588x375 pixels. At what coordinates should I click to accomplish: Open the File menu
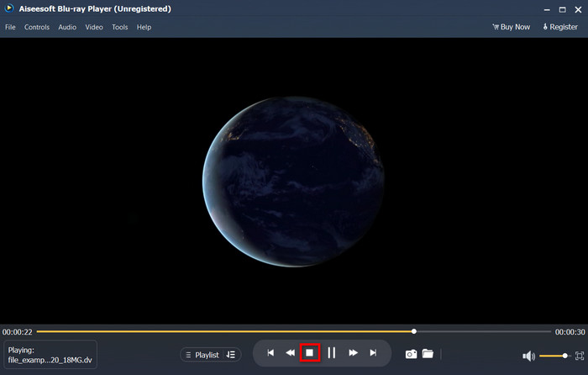pos(10,27)
